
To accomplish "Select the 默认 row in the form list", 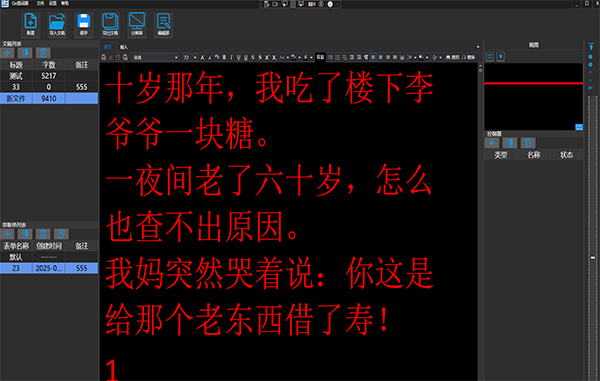I will point(49,257).
